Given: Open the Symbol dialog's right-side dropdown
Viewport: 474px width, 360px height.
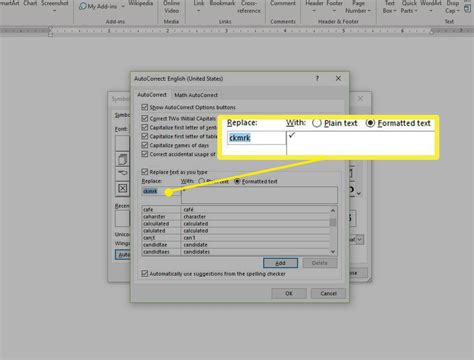Looking at the screenshot, I should click(360, 239).
